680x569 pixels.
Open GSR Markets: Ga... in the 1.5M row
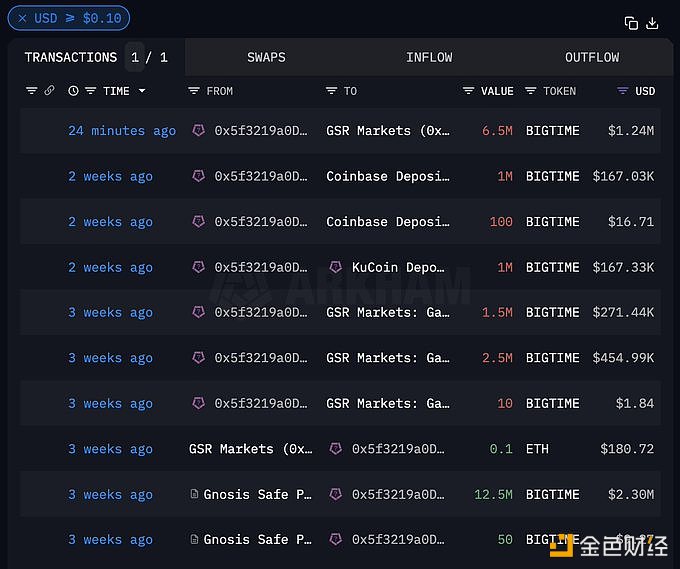(388, 312)
